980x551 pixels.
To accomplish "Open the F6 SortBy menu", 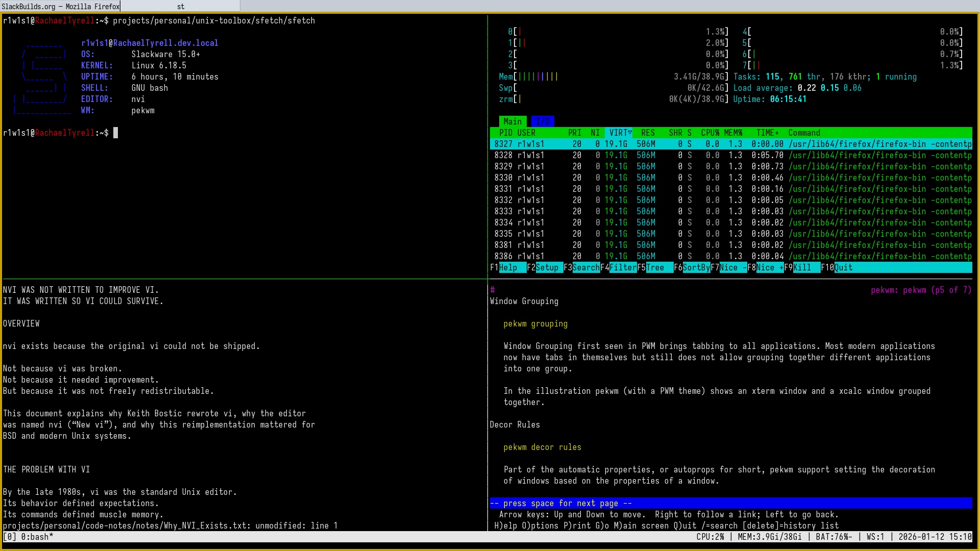I will (x=696, y=267).
